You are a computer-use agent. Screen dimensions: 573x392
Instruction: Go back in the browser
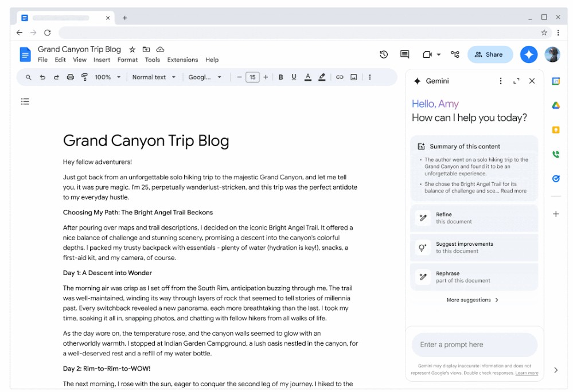coord(20,33)
